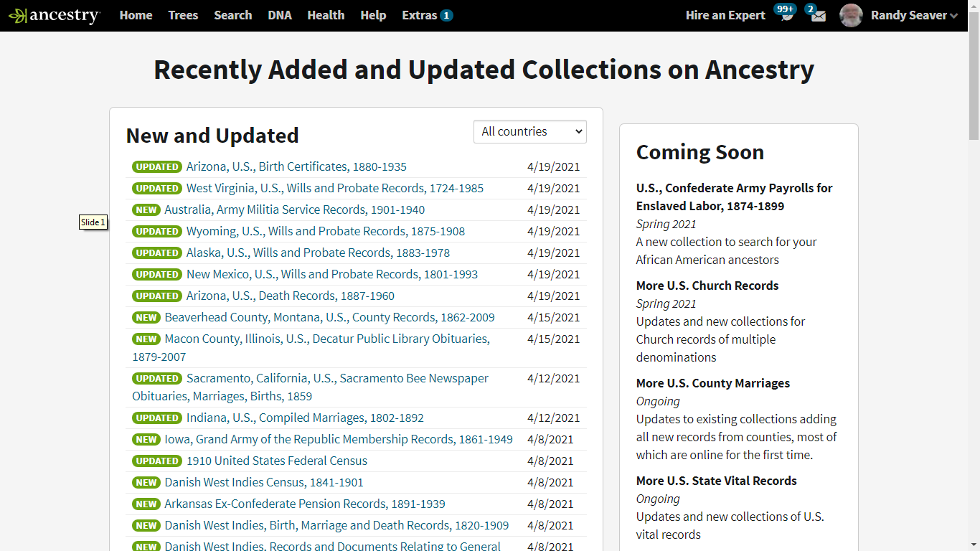Open the Iowa Grand Army Membership Records

pos(338,439)
